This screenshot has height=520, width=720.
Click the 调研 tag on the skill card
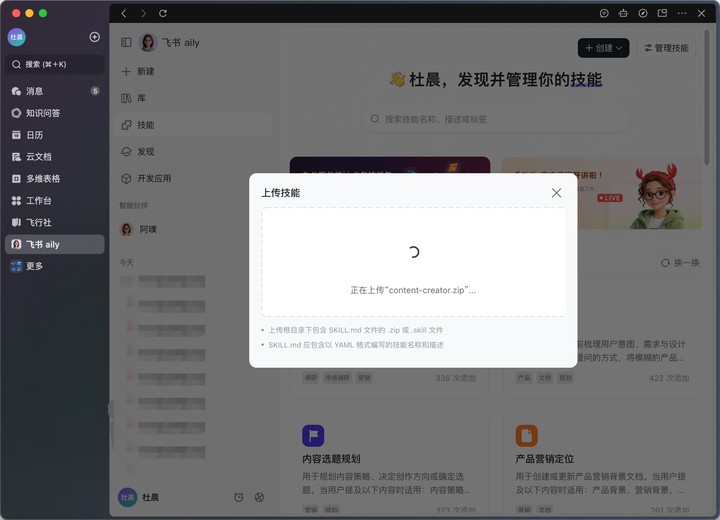[x=311, y=378]
